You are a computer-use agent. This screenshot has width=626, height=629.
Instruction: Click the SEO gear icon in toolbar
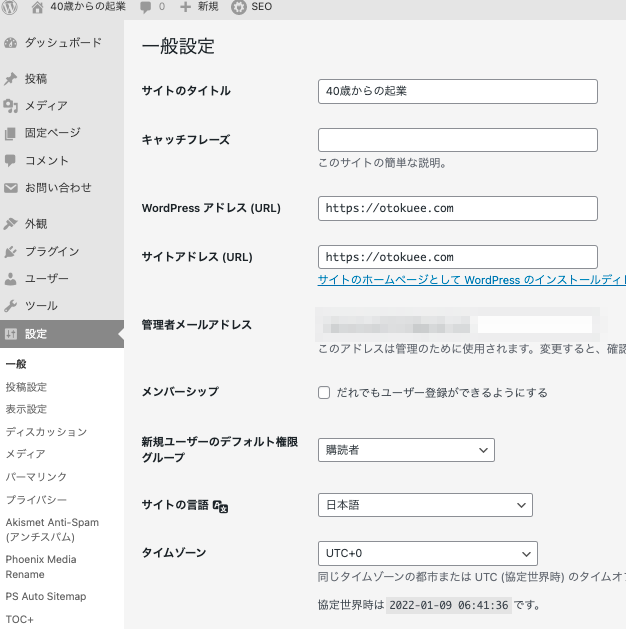point(239,7)
